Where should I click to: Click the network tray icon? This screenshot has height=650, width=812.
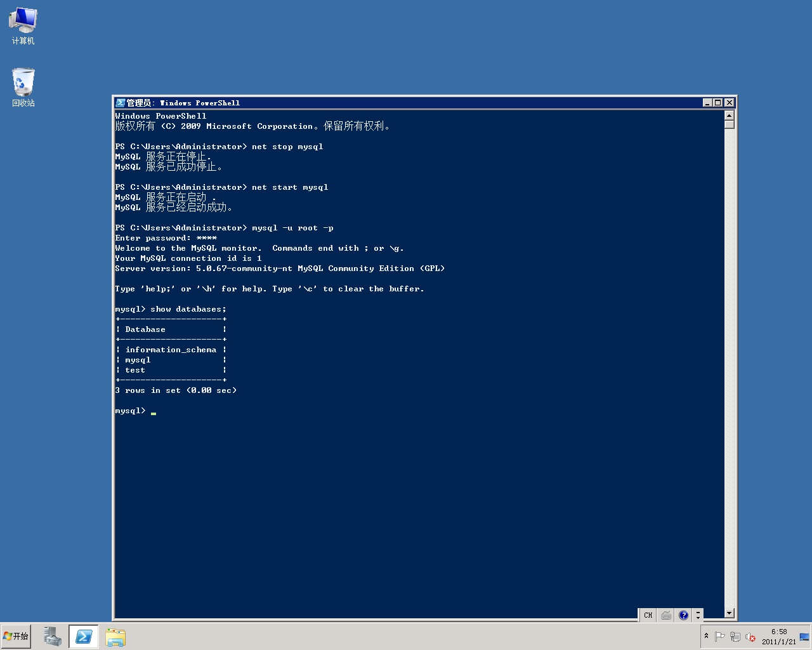[735, 637]
